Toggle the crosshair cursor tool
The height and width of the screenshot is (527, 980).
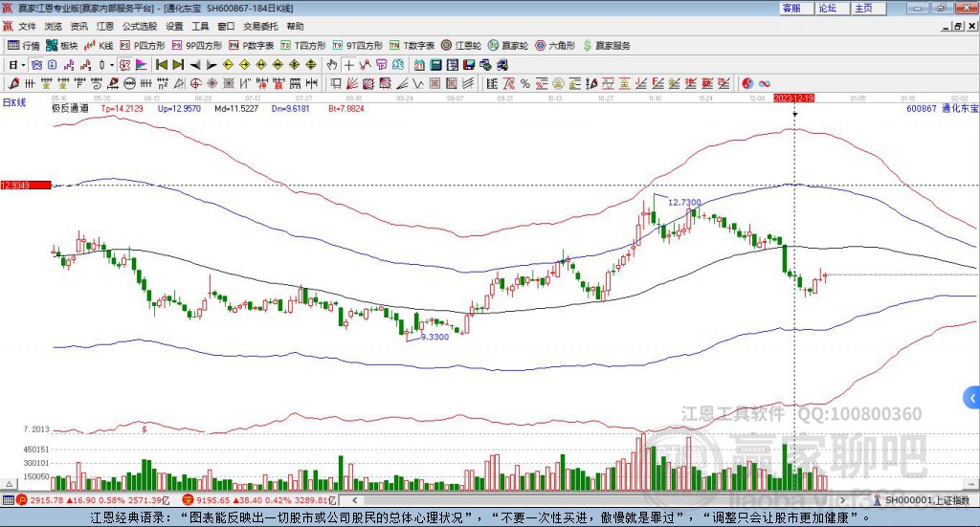(348, 65)
